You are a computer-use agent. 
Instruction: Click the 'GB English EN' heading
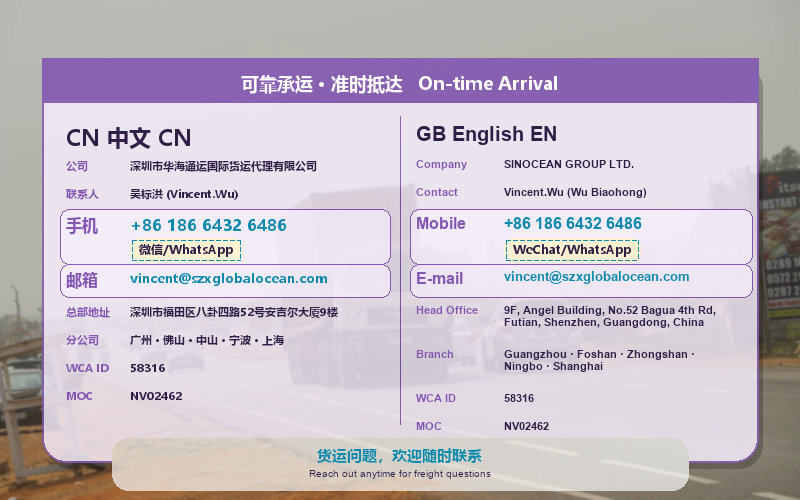(486, 134)
